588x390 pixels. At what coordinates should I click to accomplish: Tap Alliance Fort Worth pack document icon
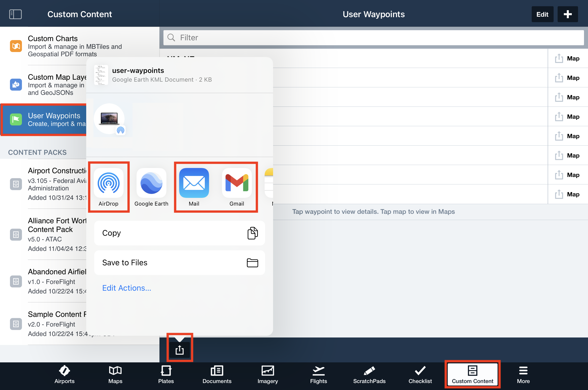(16, 234)
